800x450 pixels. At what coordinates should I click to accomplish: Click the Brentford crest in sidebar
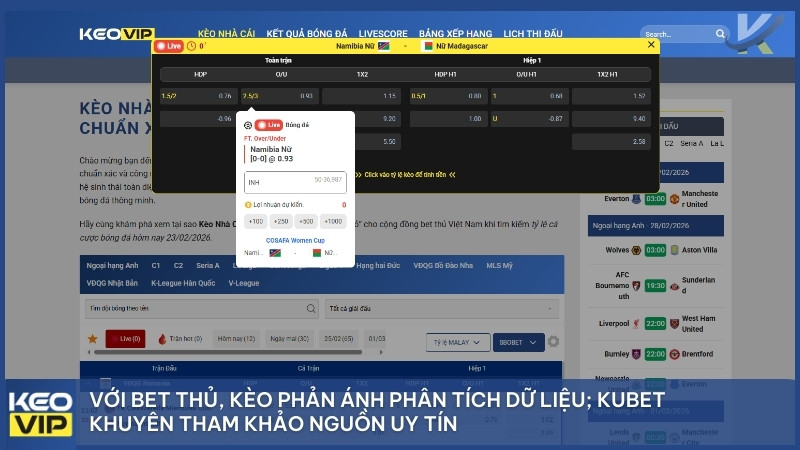[x=674, y=354]
